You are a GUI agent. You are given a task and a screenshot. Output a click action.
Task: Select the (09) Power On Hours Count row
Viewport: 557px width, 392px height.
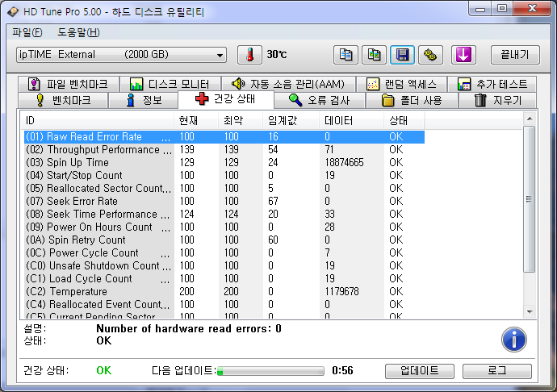click(224, 227)
